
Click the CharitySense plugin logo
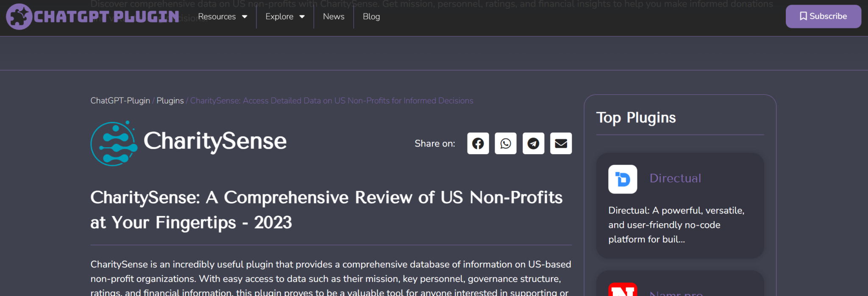coord(114,143)
